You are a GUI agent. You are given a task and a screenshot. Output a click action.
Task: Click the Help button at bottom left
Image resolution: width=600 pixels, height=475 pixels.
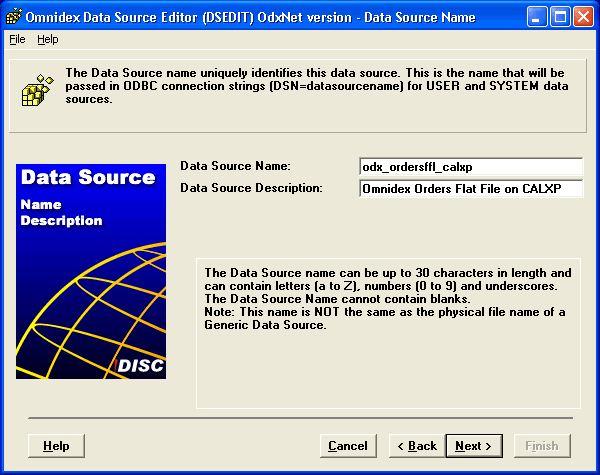click(56, 446)
